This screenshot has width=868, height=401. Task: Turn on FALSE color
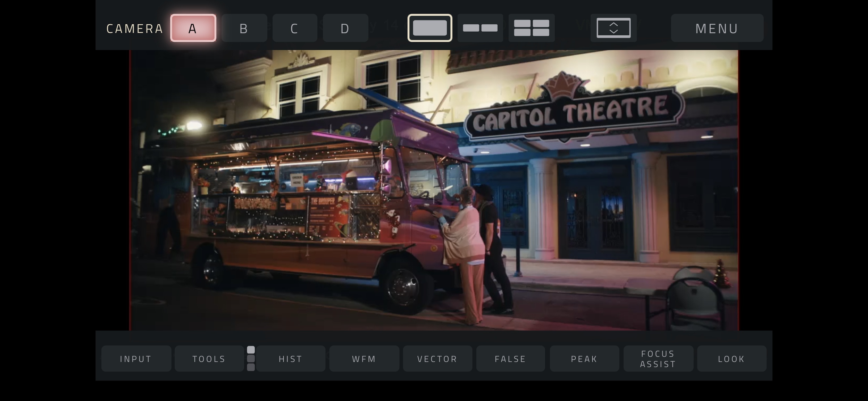coord(510,359)
